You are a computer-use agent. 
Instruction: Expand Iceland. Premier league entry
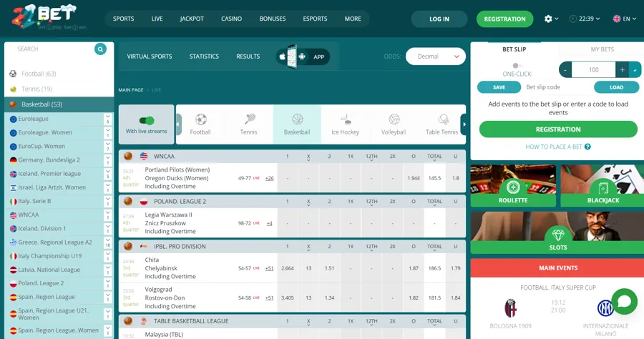(107, 174)
